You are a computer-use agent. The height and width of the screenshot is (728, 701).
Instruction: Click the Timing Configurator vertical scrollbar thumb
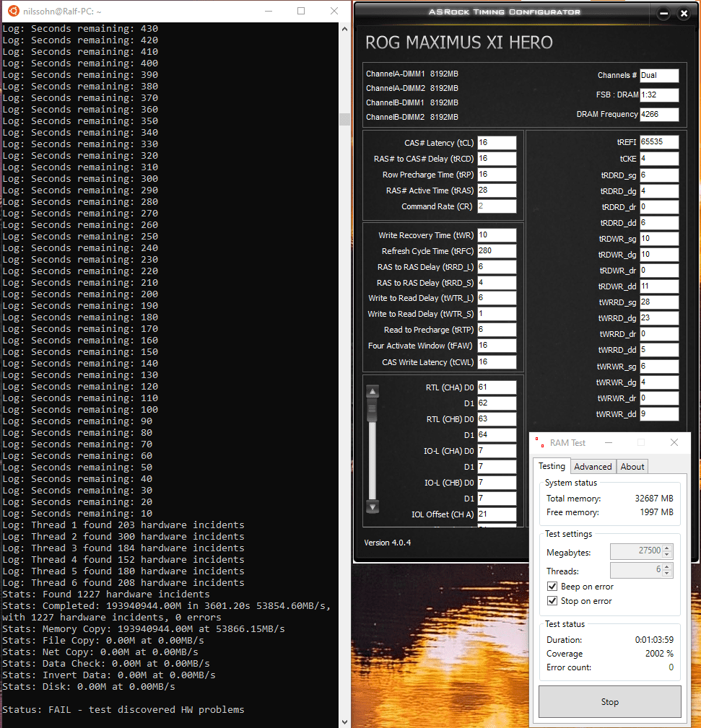[373, 411]
